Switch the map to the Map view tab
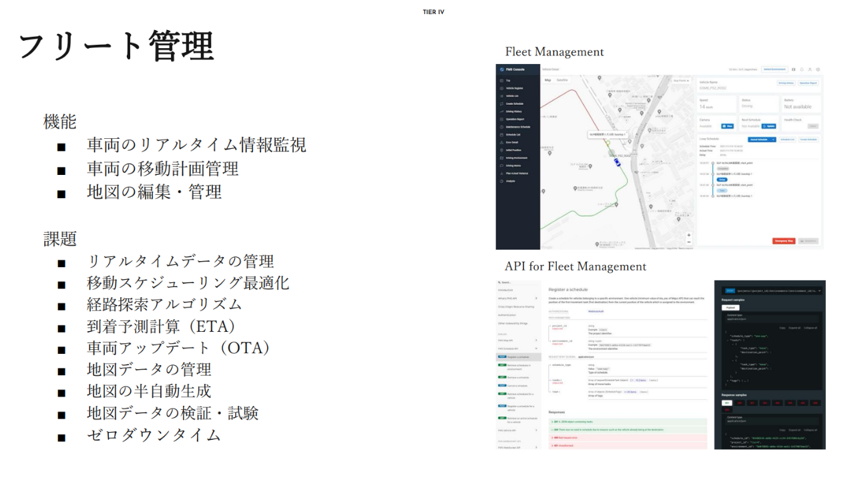Image resolution: width=868 pixels, height=488 pixels. tap(548, 80)
